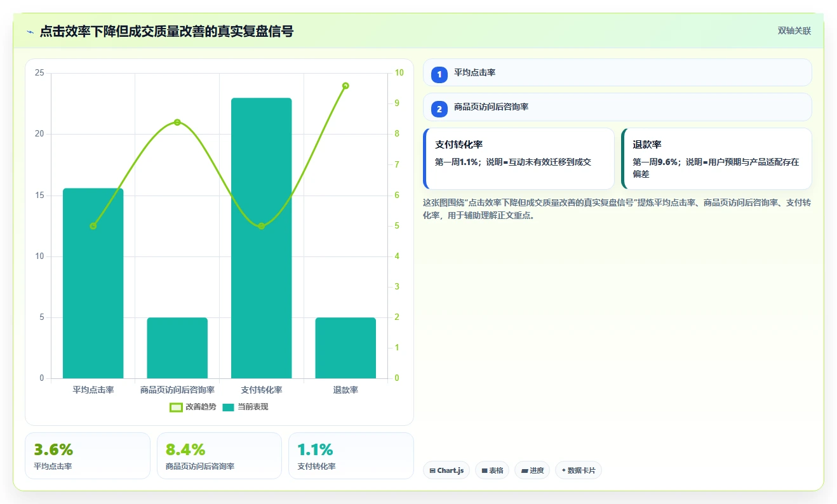Viewport: 837px width, 504px height.
Task: Click the right axis value 10
Action: coord(399,73)
